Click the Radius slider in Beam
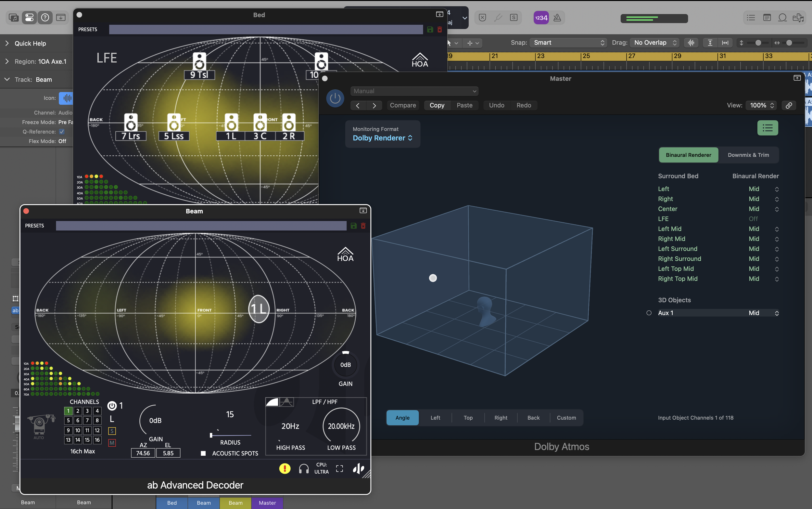Screen dimensions: 812x509 click(230, 435)
